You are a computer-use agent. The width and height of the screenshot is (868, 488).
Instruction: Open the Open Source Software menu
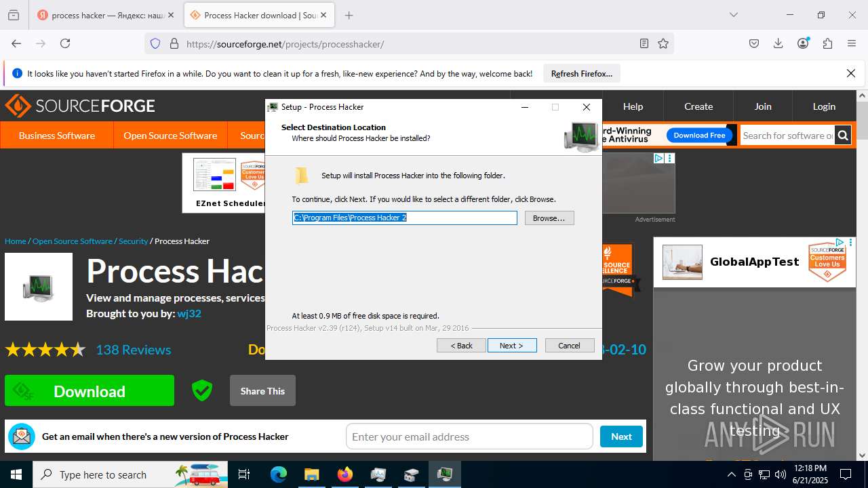coord(170,136)
